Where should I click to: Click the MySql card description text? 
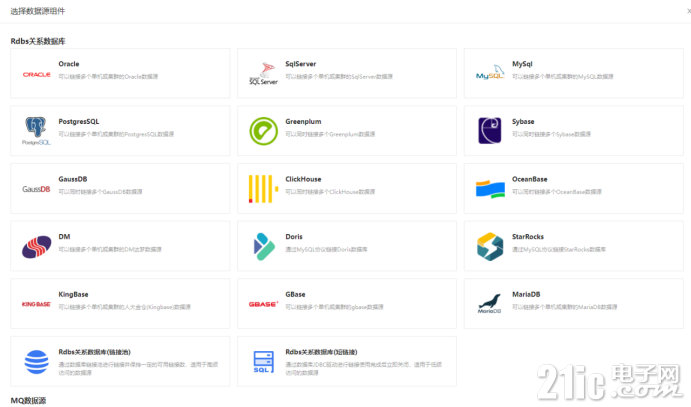pyautogui.click(x=562, y=77)
